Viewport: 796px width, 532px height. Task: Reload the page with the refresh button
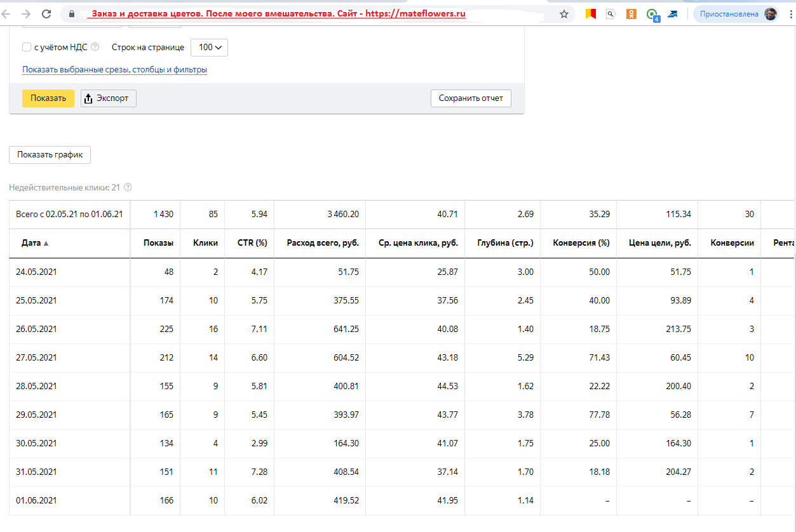pyautogui.click(x=46, y=14)
